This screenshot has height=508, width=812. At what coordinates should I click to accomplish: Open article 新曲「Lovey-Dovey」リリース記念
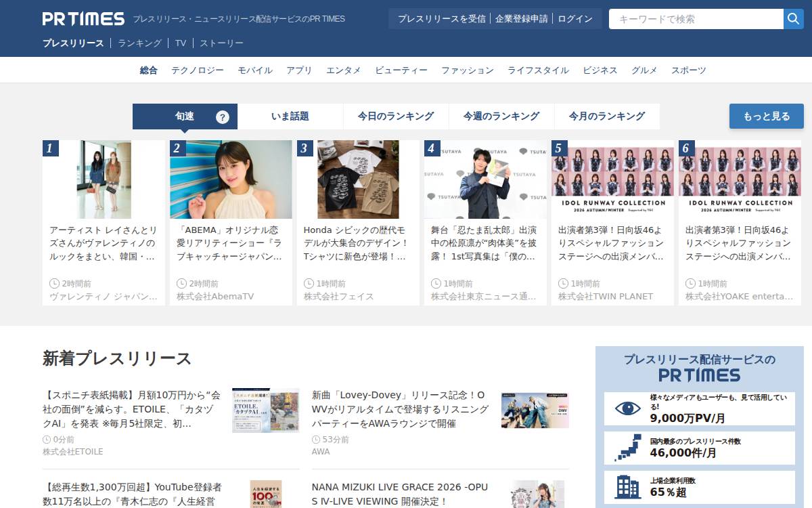(401, 409)
